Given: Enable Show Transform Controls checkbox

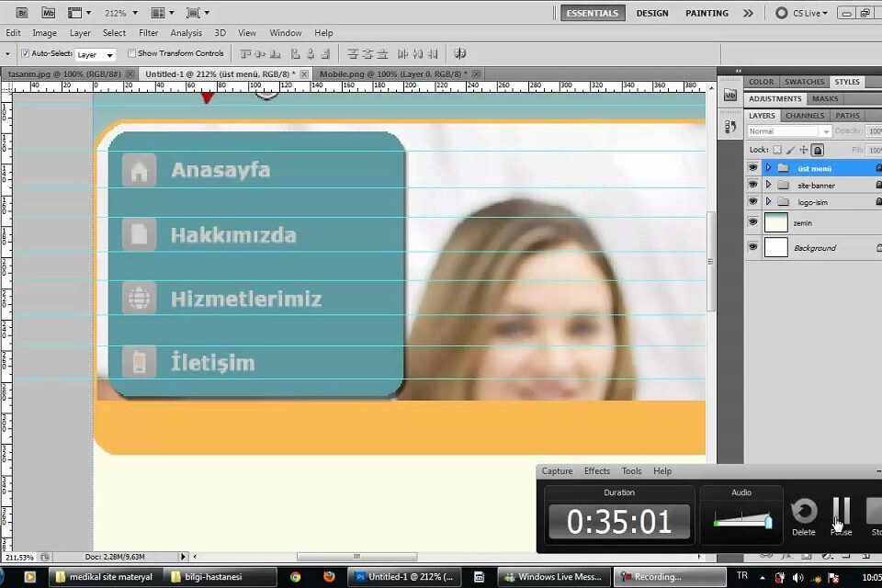Looking at the screenshot, I should point(131,54).
